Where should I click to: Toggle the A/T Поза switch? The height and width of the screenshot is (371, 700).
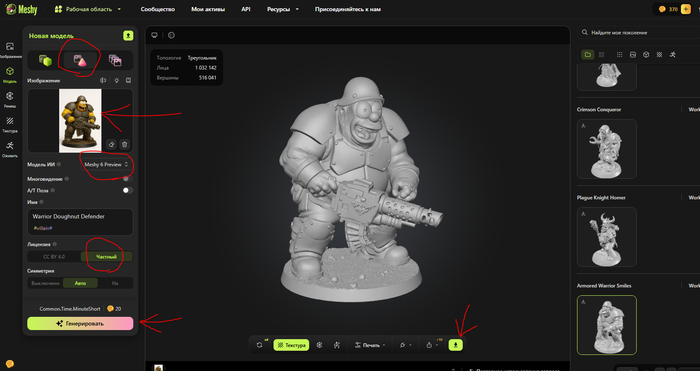128,190
